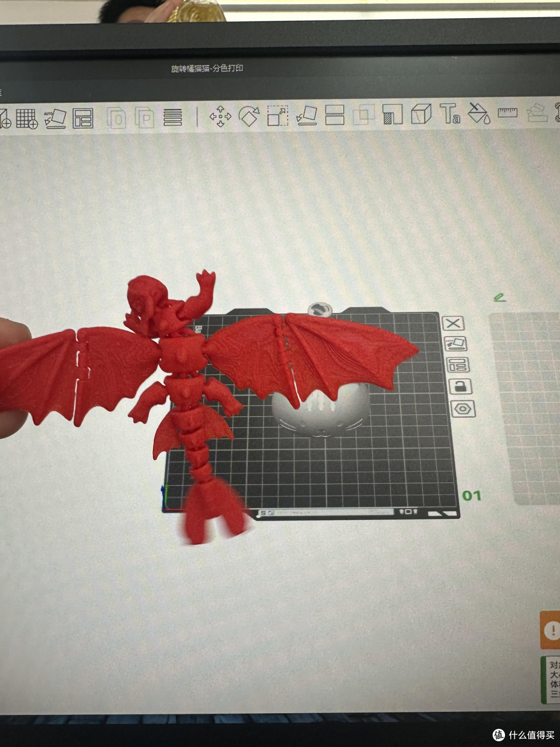The height and width of the screenshot is (747, 560).
Task: Click the green plate name edit pencil
Action: 499,297
